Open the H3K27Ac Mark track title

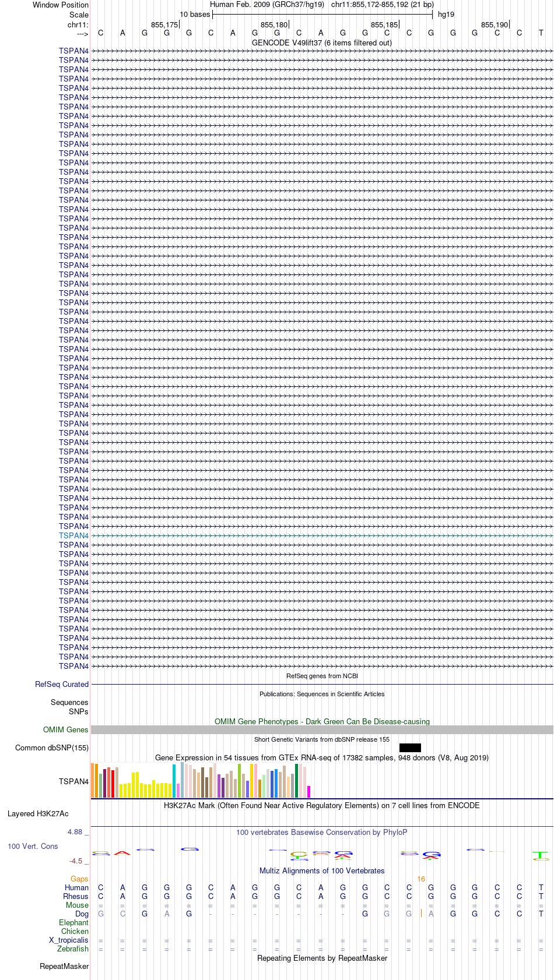click(x=322, y=805)
